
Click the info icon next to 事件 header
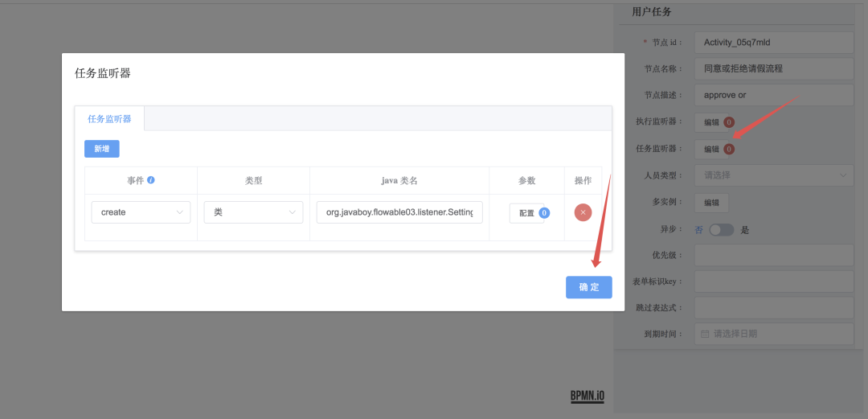[x=150, y=180]
